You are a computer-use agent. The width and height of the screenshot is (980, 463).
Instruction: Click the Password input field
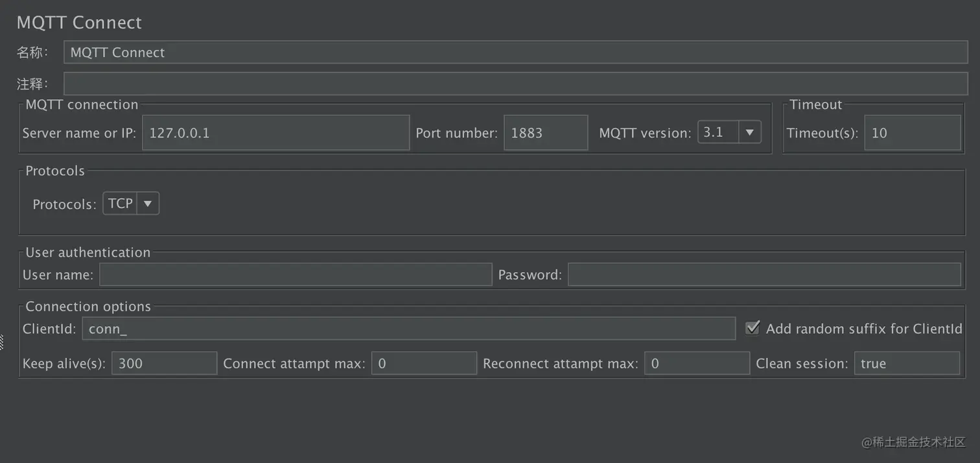764,274
